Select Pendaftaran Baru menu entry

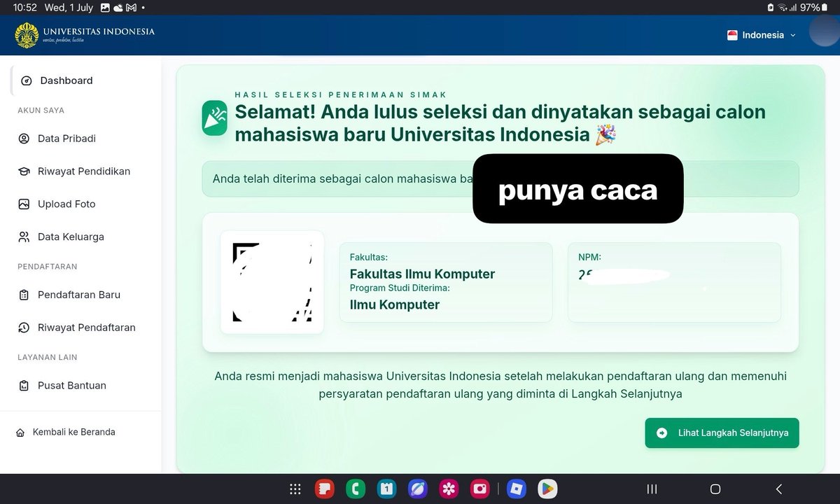click(x=69, y=295)
